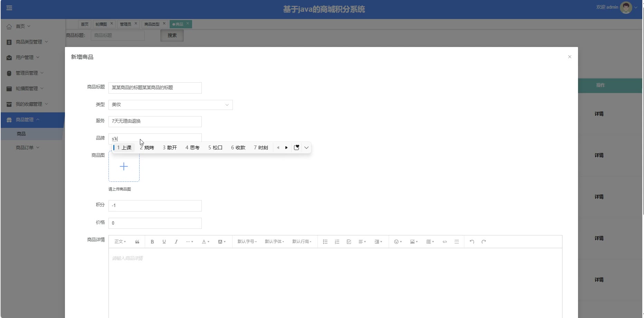Insert a todo checkbox list
Viewport: 644px width, 318px height.
tap(349, 242)
